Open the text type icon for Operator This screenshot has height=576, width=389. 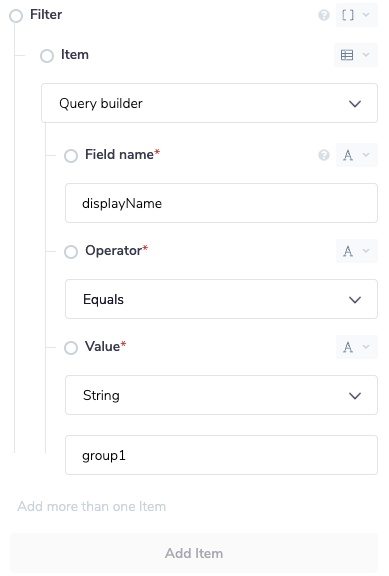tap(356, 251)
